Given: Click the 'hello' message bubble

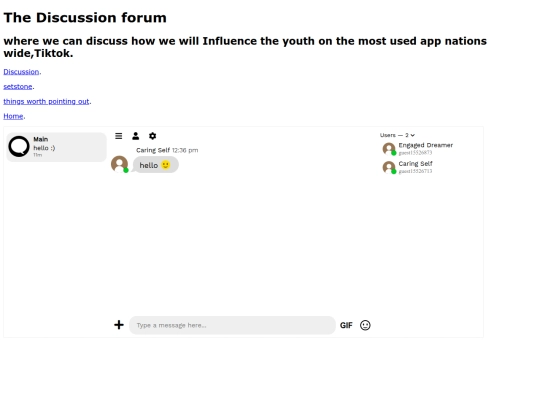Looking at the screenshot, I should tap(156, 165).
